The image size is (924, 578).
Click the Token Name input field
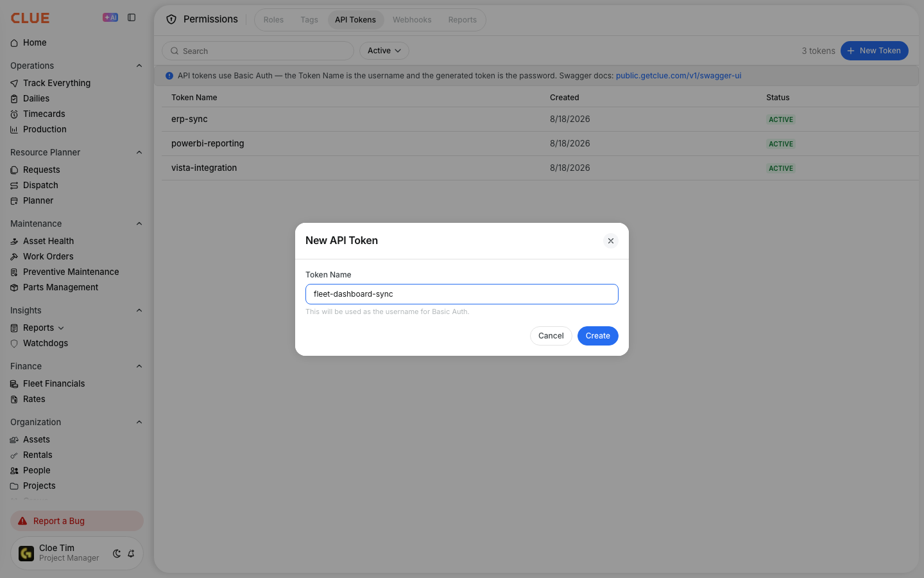click(462, 294)
